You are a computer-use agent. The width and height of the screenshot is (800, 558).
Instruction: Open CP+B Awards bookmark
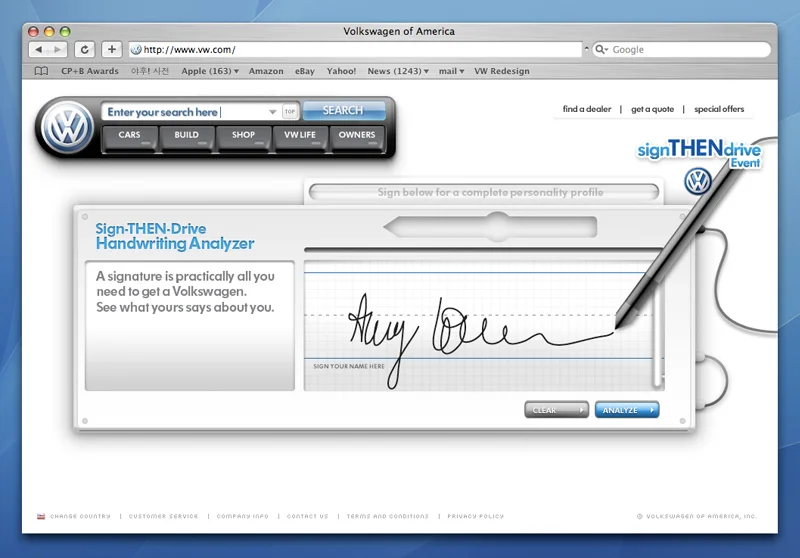click(x=90, y=71)
